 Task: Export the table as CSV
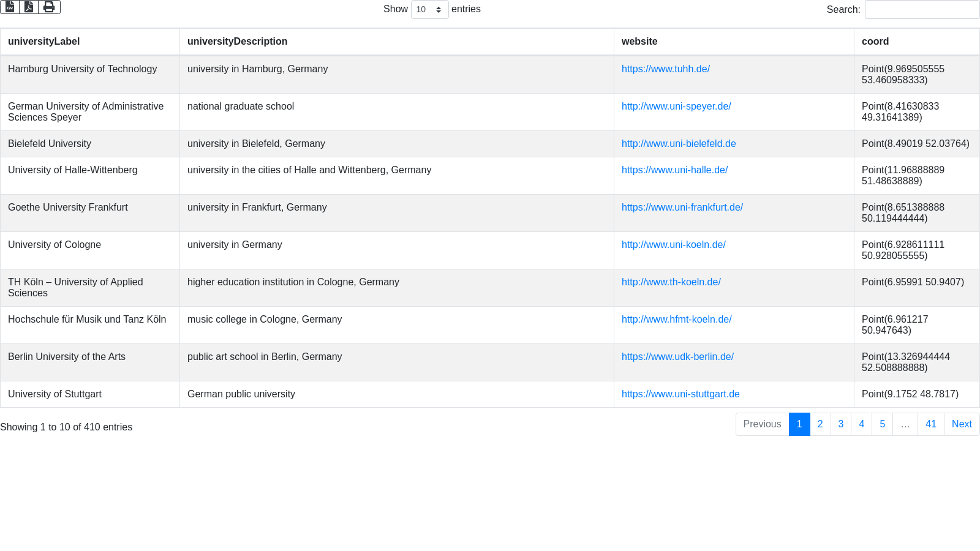[x=10, y=7]
